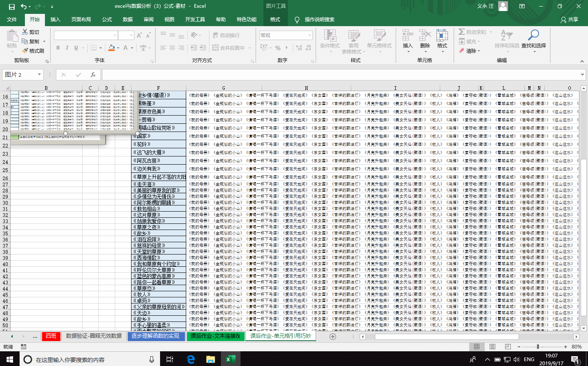Toggle Page Break Preview view
This screenshot has width=588, height=366.
(508, 346)
